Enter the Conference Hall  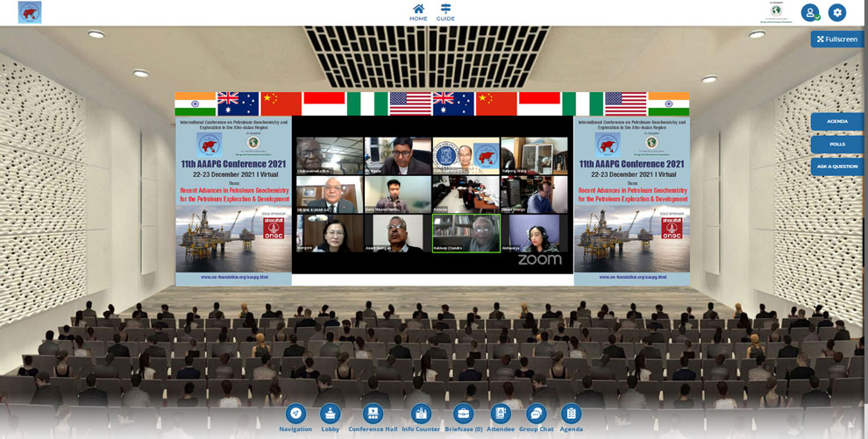373,414
